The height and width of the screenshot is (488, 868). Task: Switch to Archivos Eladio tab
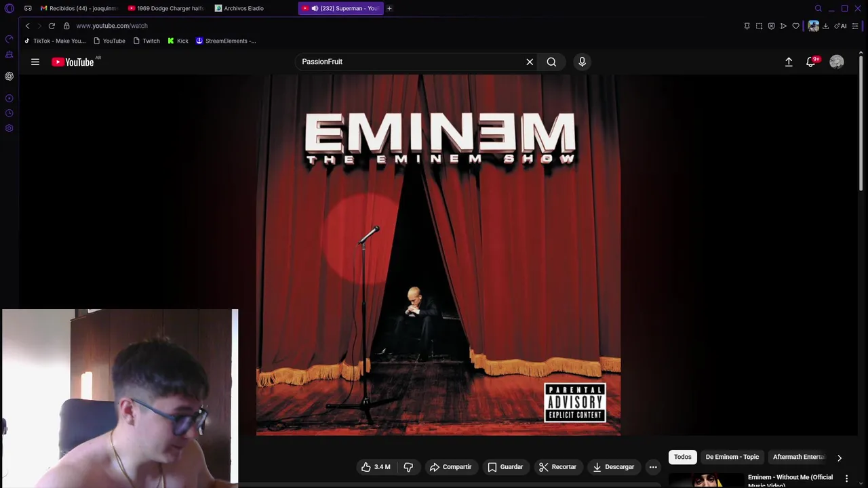point(252,8)
